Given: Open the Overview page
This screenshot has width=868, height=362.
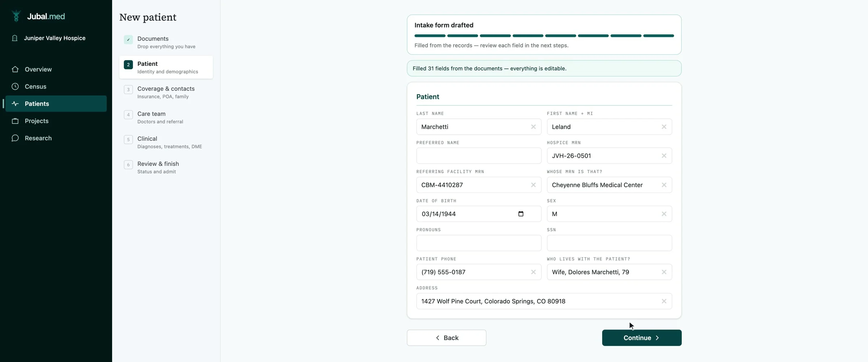Looking at the screenshot, I should pos(56,69).
